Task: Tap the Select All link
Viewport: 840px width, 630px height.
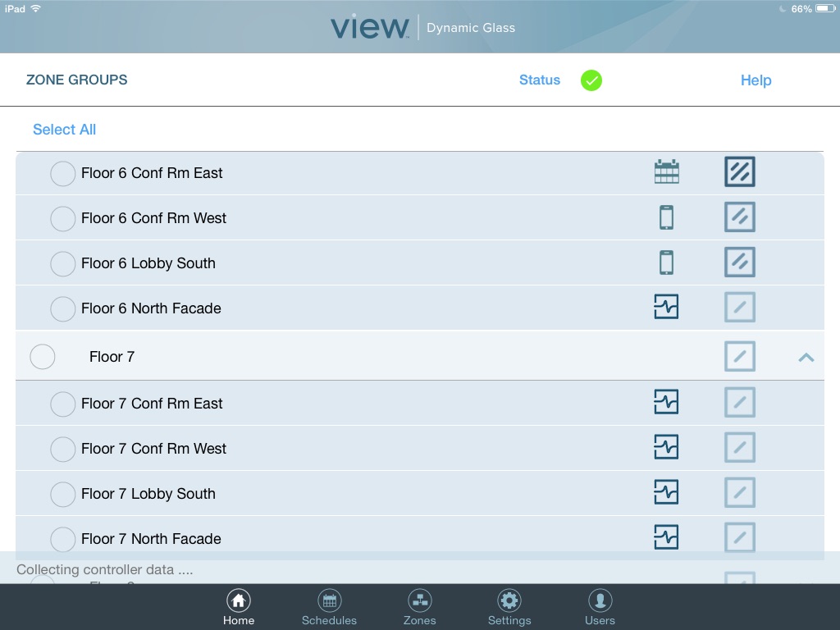Action: pyautogui.click(x=64, y=130)
